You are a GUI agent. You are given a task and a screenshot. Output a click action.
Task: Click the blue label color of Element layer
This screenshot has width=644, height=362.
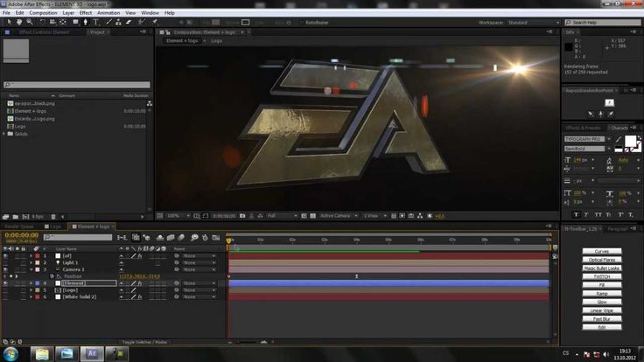38,283
